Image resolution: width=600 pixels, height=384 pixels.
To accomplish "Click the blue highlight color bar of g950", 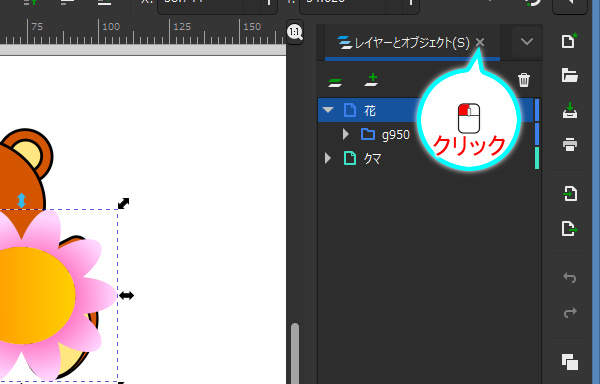I will point(536,134).
